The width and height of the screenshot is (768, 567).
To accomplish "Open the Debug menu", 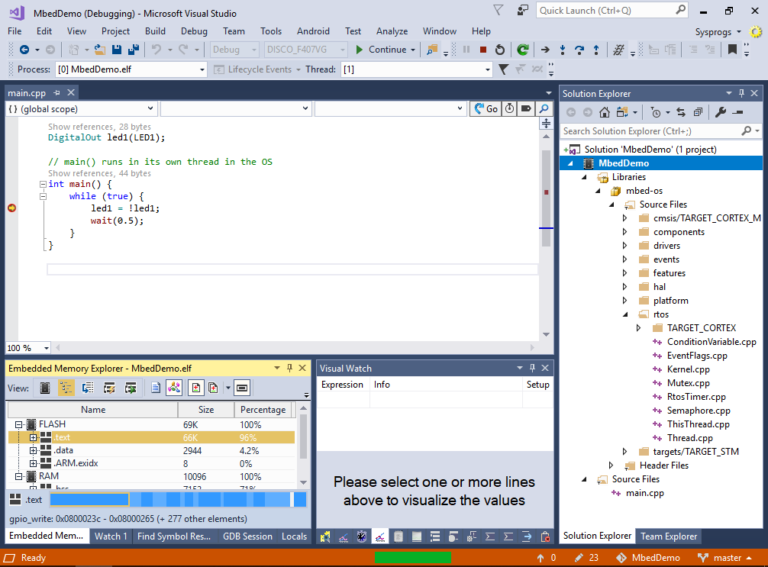I will pos(194,31).
